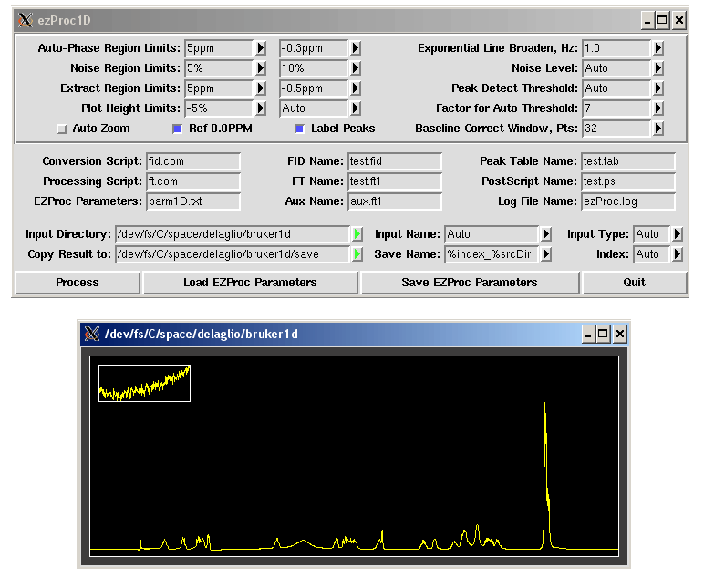Close the bruker1d spectrum window

click(x=619, y=335)
